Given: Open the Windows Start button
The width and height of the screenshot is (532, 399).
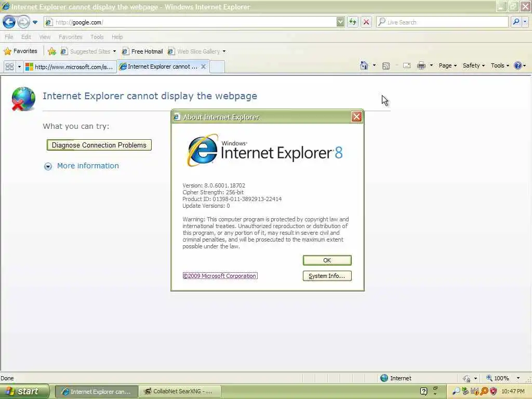Looking at the screenshot, I should pos(24,391).
